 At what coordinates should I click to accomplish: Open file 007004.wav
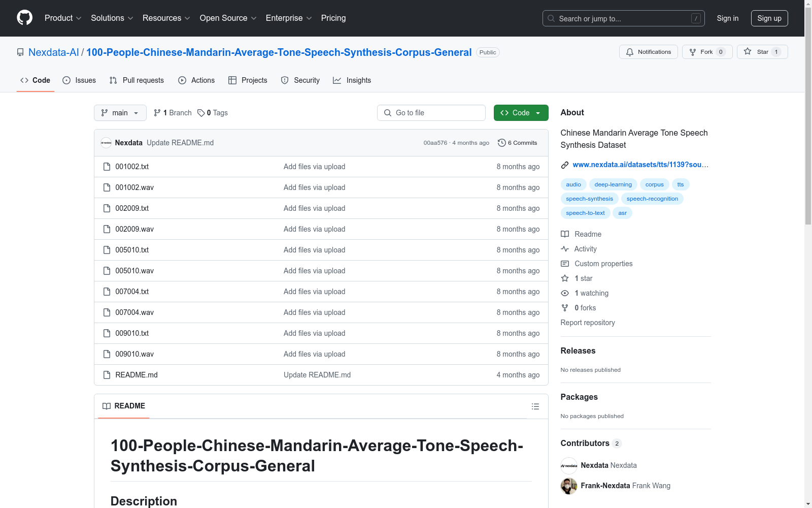[x=134, y=312]
